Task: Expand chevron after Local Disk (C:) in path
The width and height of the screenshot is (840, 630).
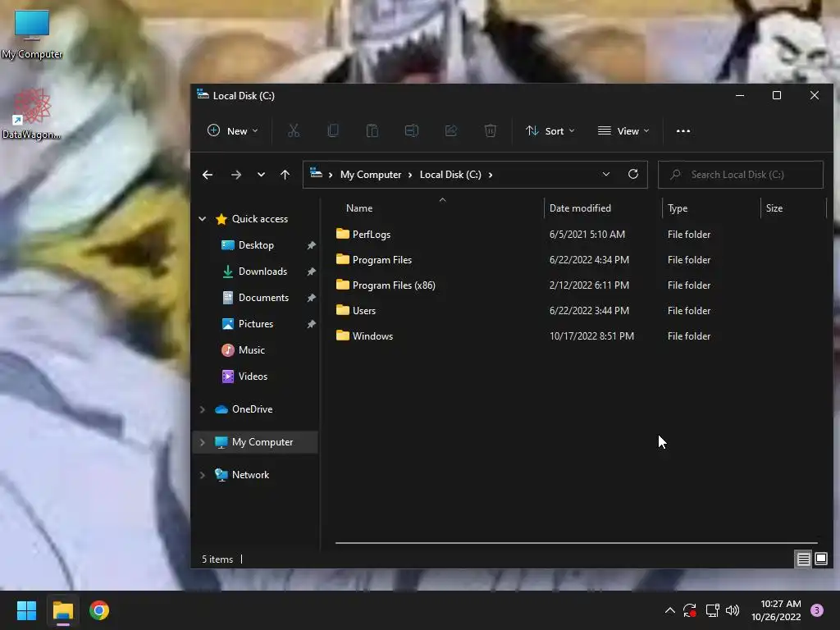Action: click(491, 175)
